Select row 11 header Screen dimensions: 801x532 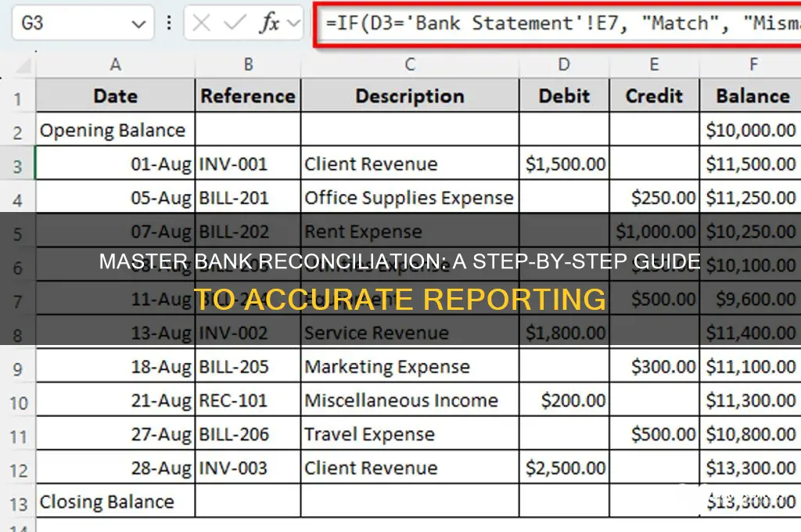pos(17,436)
